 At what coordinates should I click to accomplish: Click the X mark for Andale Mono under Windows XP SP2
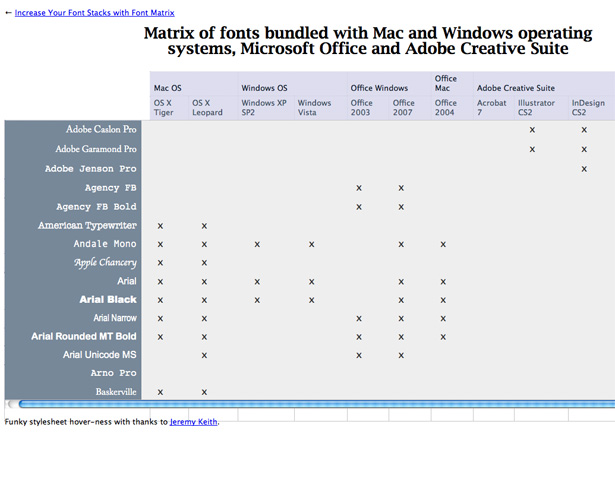pos(257,244)
